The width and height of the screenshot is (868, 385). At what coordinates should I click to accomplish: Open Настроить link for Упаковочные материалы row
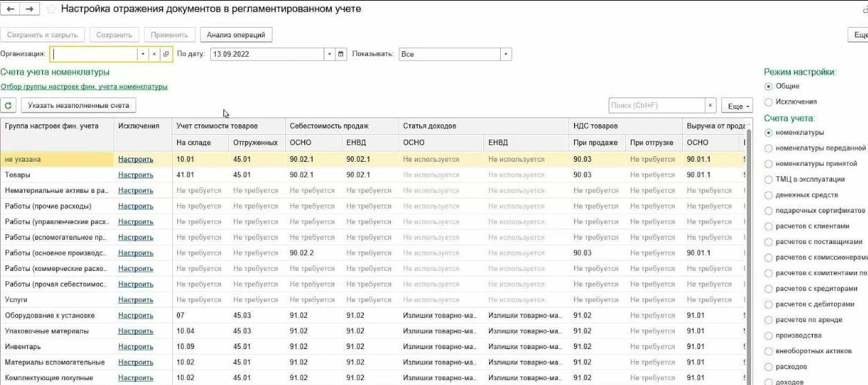[136, 331]
